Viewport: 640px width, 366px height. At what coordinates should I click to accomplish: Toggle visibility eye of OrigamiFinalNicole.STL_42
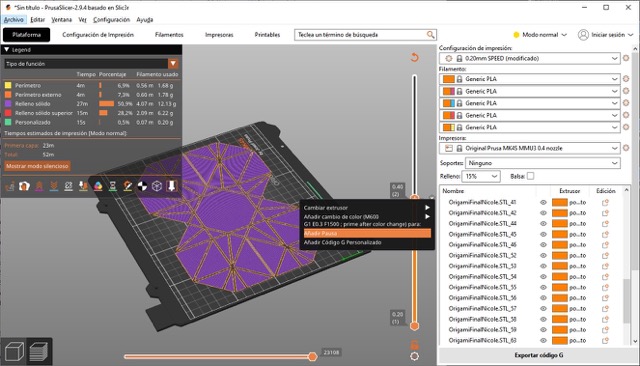543,213
